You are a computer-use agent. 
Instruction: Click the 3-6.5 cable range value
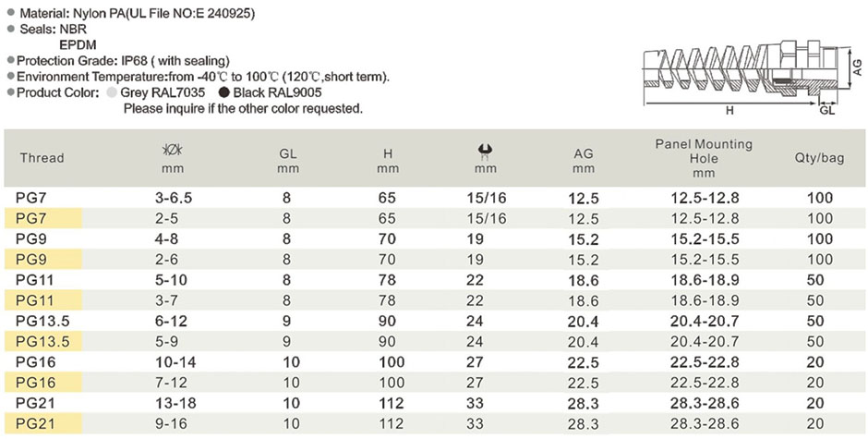pyautogui.click(x=174, y=198)
